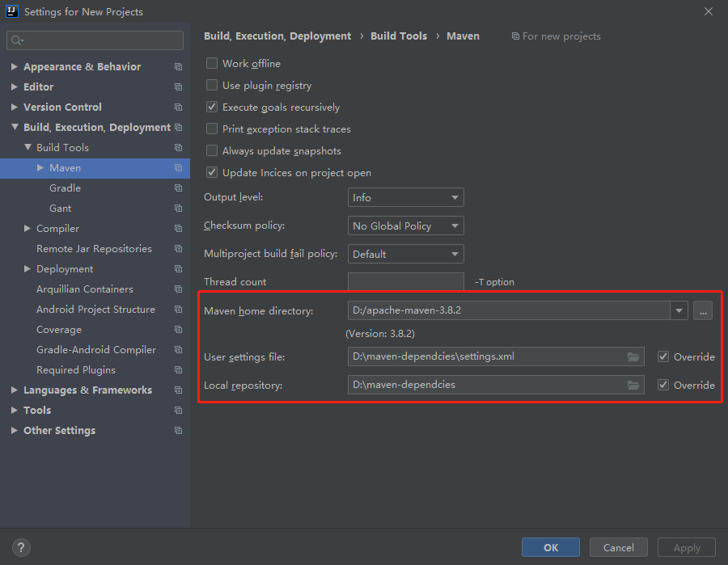Open the Output level dropdown
The width and height of the screenshot is (728, 565).
[x=406, y=197]
